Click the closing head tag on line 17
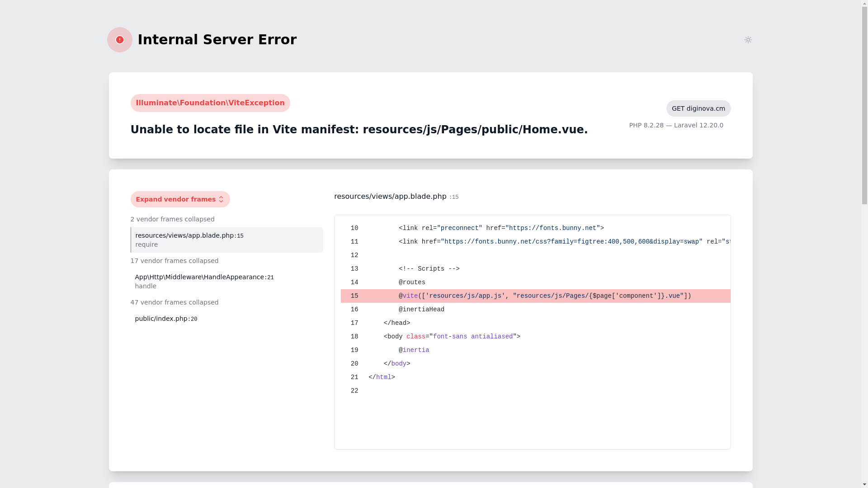The width and height of the screenshot is (868, 488). point(397,323)
